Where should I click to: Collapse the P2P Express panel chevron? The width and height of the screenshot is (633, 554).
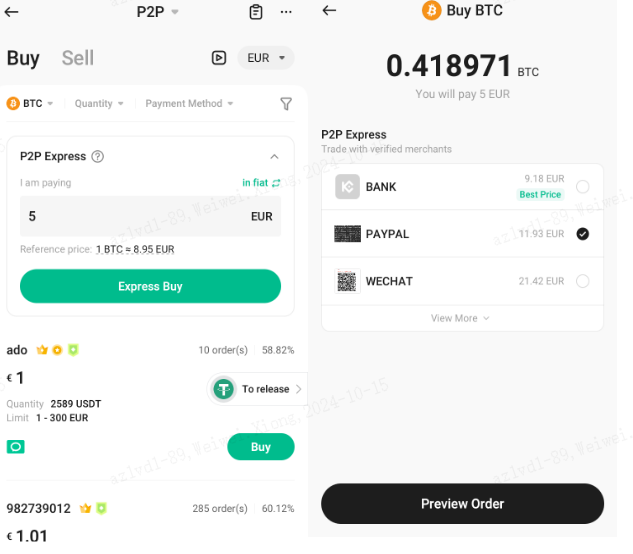tap(275, 156)
